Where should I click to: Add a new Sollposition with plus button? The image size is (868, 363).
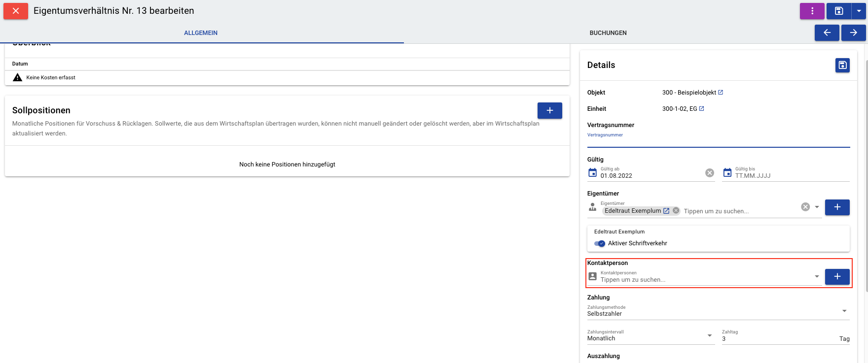pyautogui.click(x=550, y=110)
